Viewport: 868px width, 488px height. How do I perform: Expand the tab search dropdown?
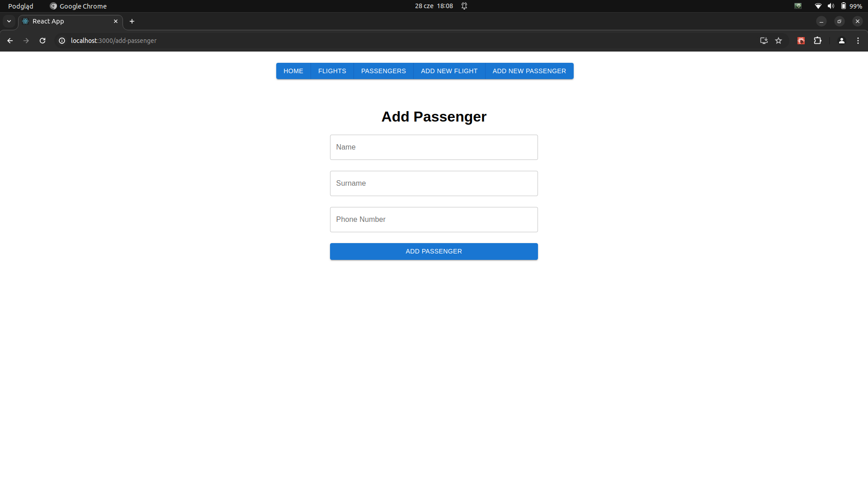tap(9, 21)
